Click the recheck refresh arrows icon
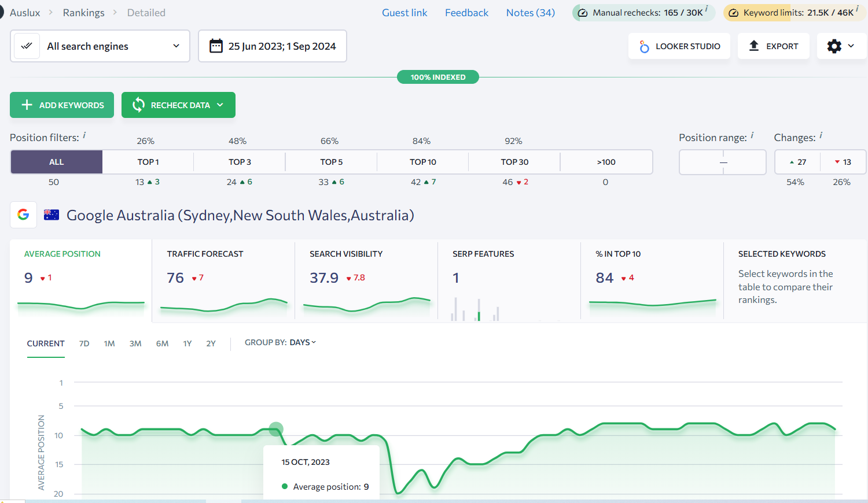 [138, 105]
